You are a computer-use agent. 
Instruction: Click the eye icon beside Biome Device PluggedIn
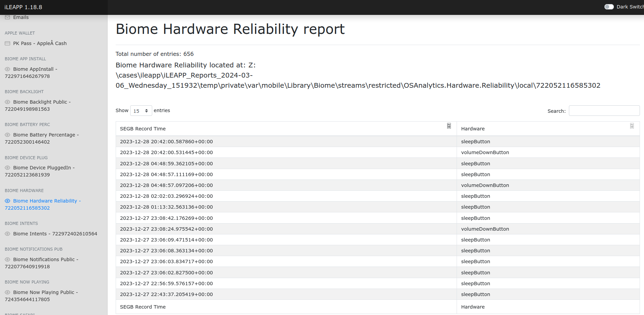pyautogui.click(x=7, y=168)
